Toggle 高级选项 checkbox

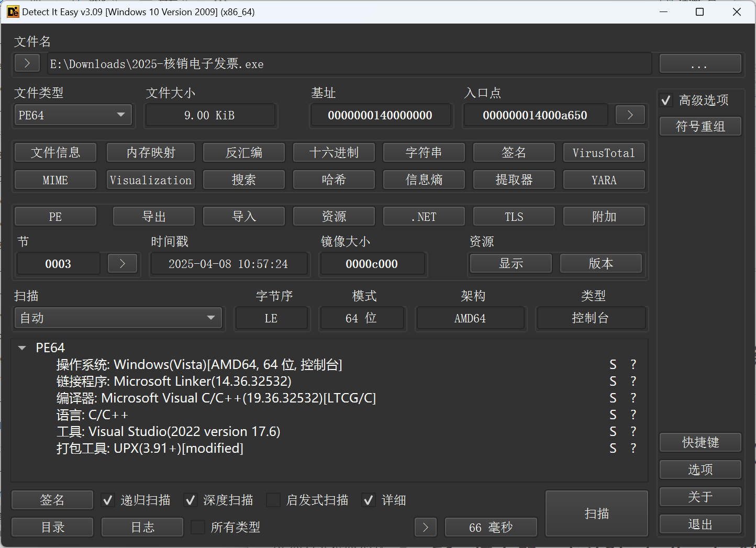click(666, 100)
